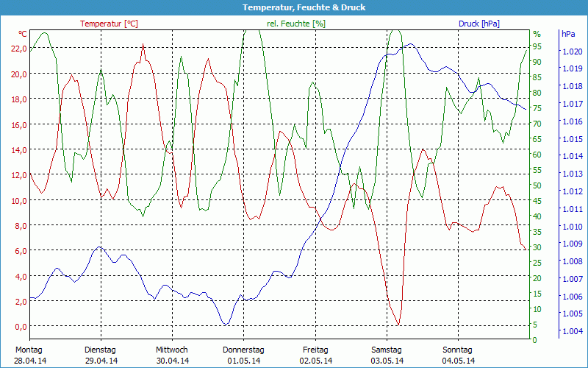Click the '1.014' pressure axis value
588x368 pixels.
coord(573,156)
